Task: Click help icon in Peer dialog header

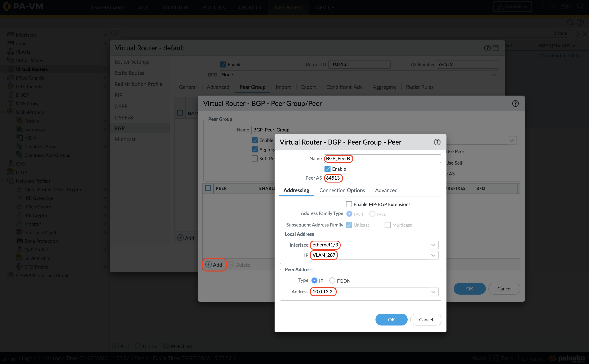Action: tap(437, 142)
